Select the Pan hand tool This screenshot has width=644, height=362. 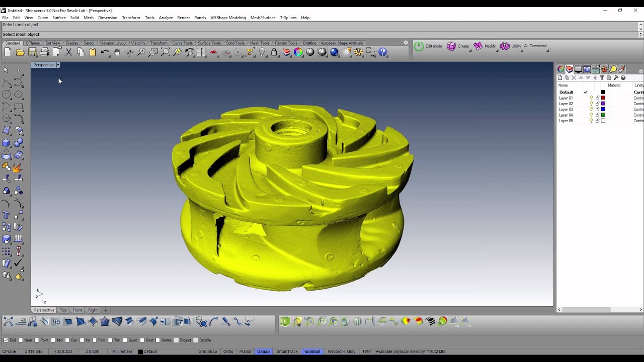[x=117, y=52]
